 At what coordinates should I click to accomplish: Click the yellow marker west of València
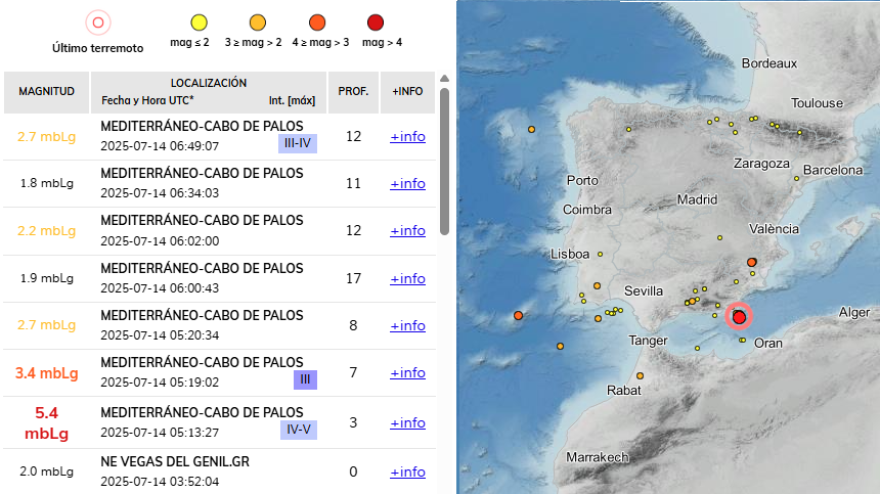pos(719,238)
